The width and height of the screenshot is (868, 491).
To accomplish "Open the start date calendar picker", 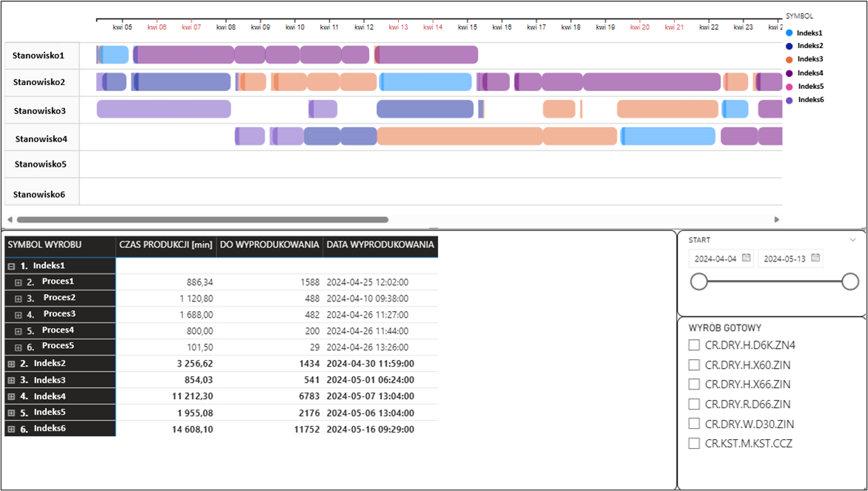I will tap(746, 258).
